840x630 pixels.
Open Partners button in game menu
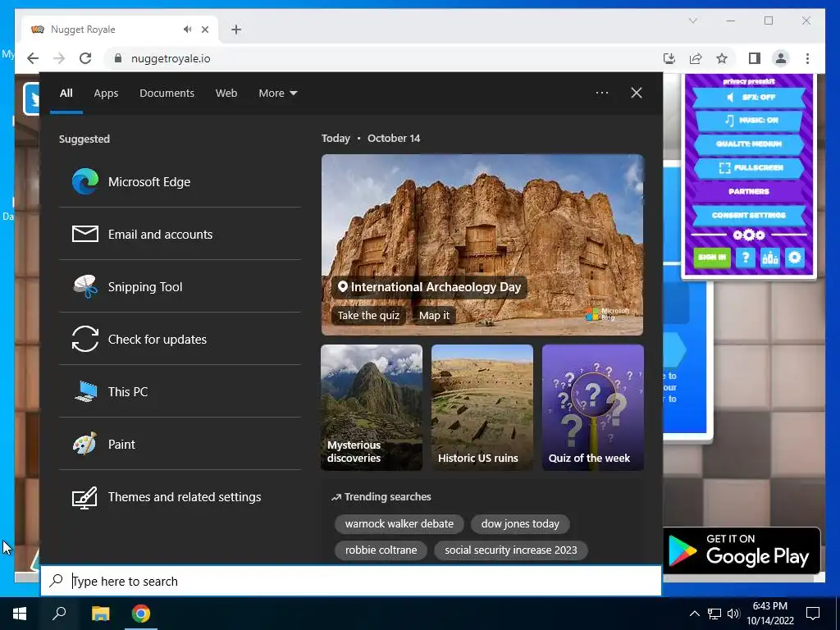pyautogui.click(x=749, y=191)
